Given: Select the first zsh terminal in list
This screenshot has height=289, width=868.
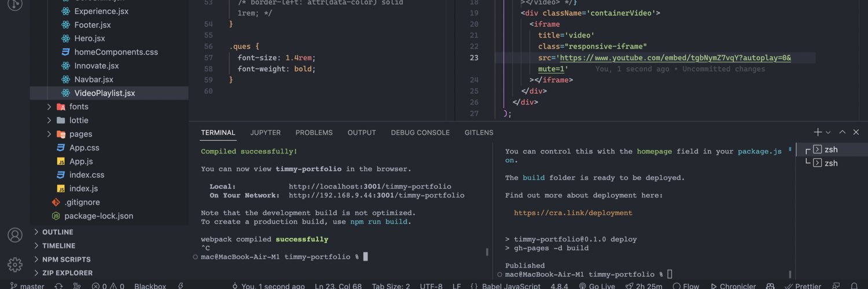Looking at the screenshot, I should tap(832, 149).
